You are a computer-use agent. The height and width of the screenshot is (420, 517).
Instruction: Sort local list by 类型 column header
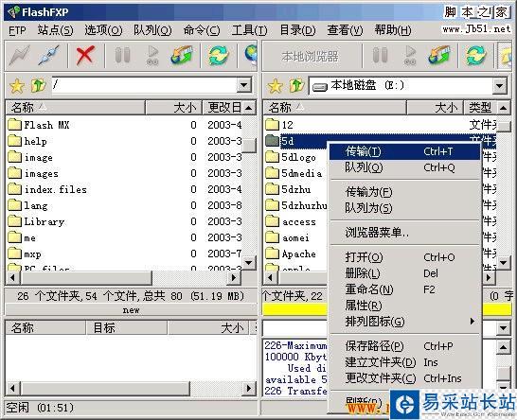[480, 108]
